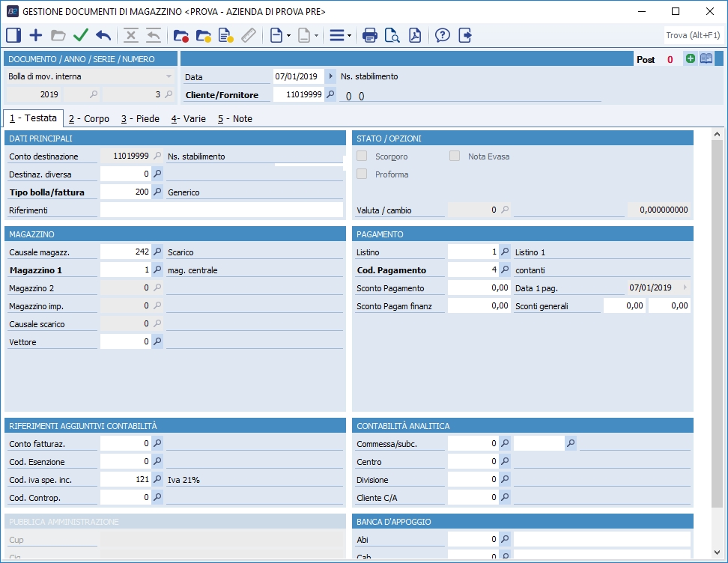This screenshot has height=563, width=728.
Task: Click the green plus icon beside Post
Action: pyautogui.click(x=691, y=59)
